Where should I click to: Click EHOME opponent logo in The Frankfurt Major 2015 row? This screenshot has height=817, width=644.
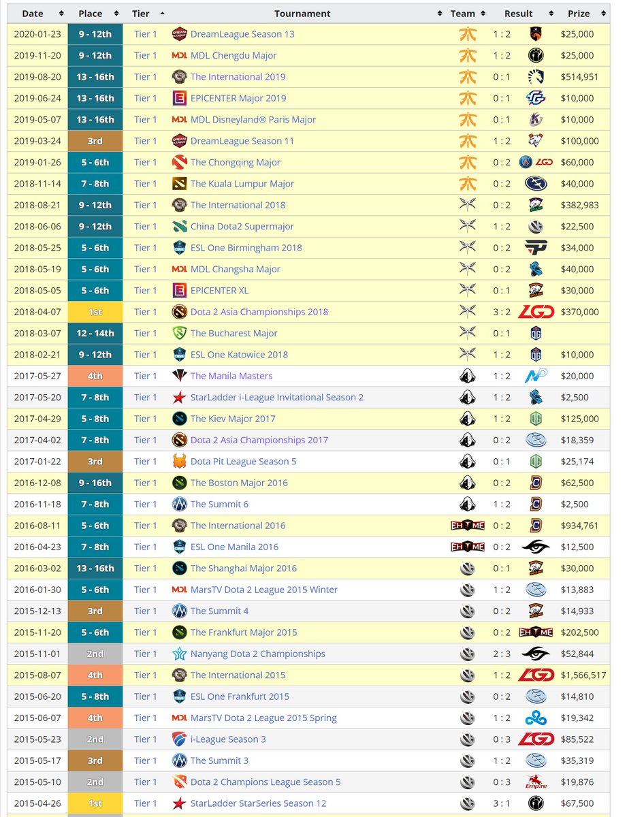pyautogui.click(x=536, y=632)
